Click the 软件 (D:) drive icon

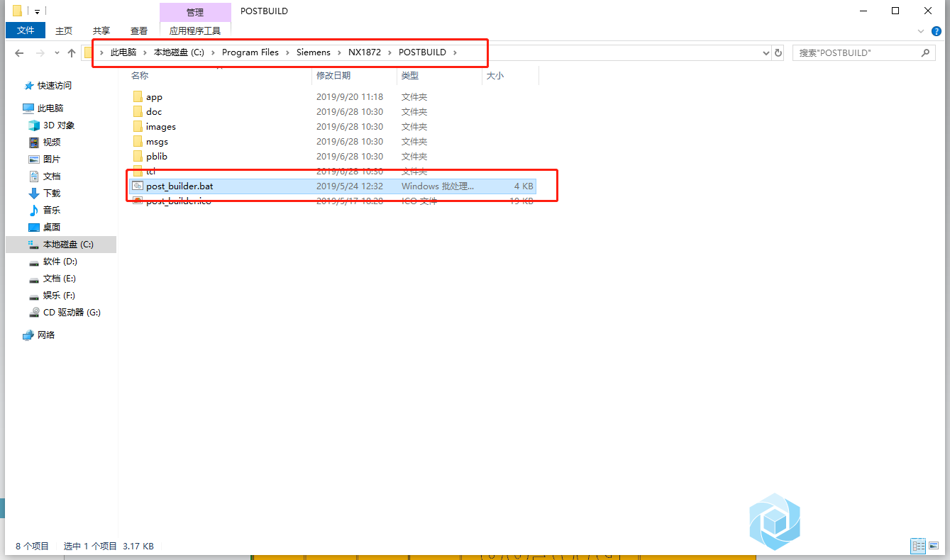(x=34, y=262)
